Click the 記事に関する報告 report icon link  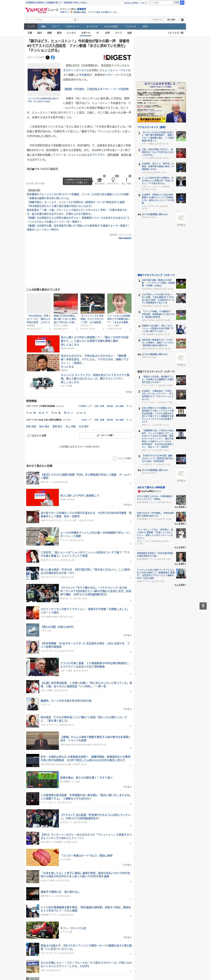(35, 183)
